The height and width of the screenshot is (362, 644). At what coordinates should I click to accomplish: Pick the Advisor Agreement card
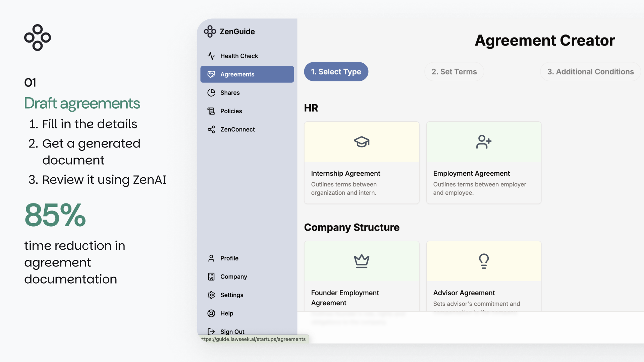483,277
